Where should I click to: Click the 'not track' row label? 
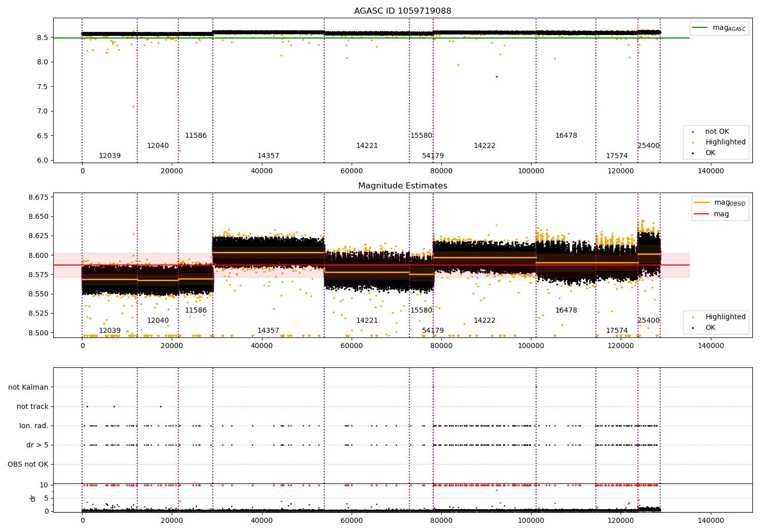coord(32,407)
